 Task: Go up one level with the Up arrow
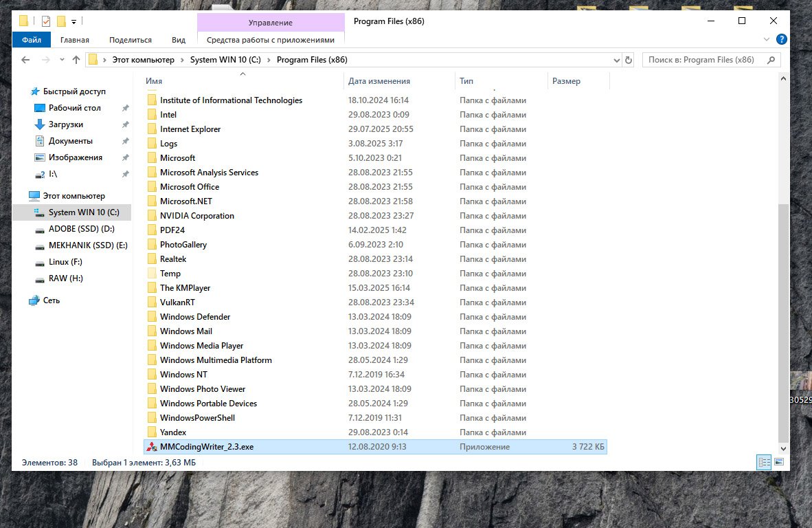(x=76, y=60)
